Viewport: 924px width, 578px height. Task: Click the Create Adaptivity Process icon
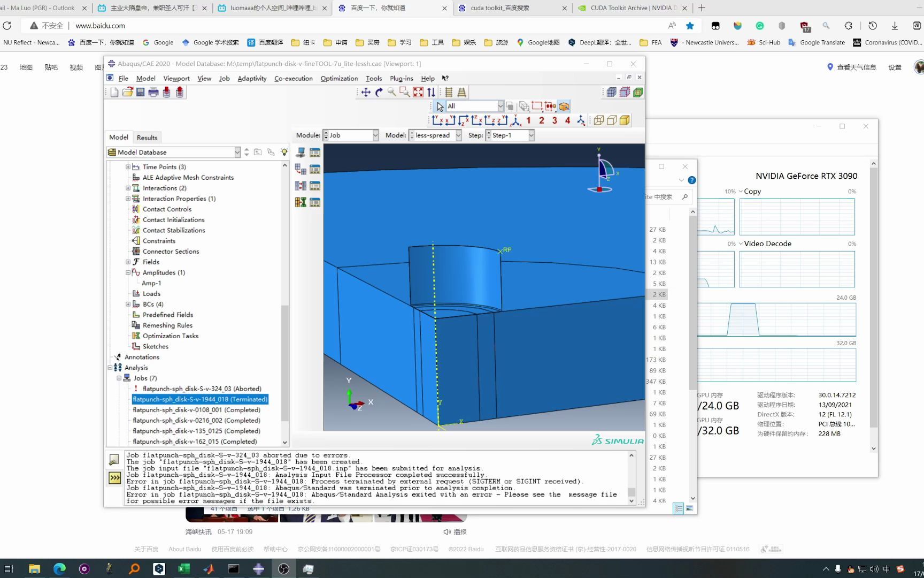pyautogui.click(x=301, y=169)
